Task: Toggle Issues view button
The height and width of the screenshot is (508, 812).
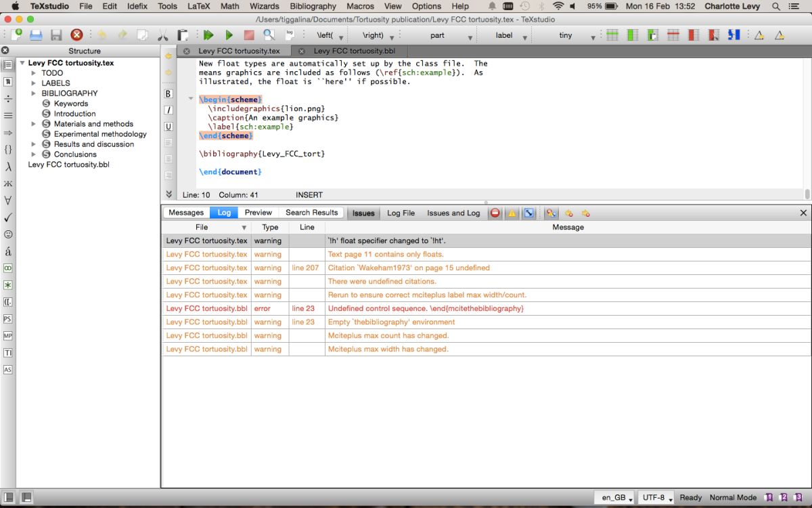Action: point(363,213)
